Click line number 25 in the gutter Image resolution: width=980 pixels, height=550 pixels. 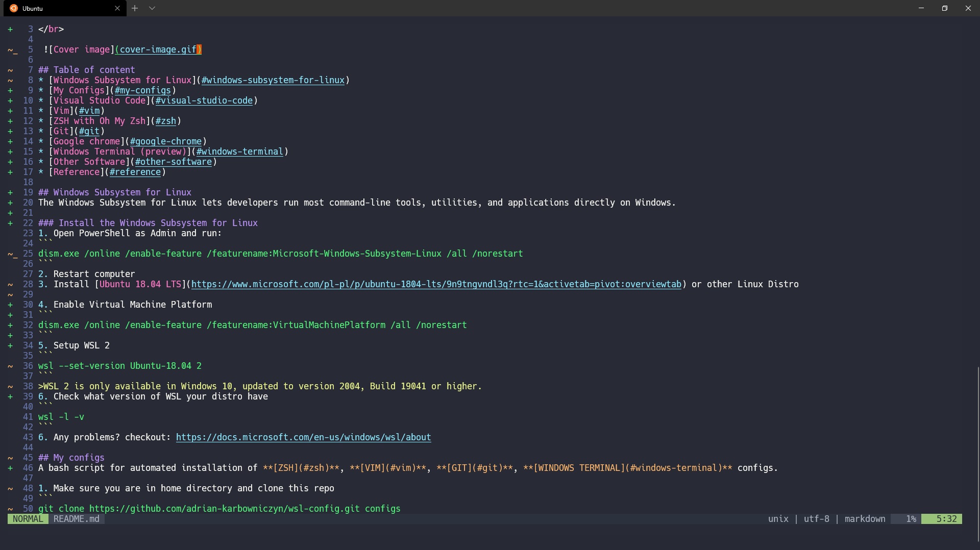[x=28, y=254]
